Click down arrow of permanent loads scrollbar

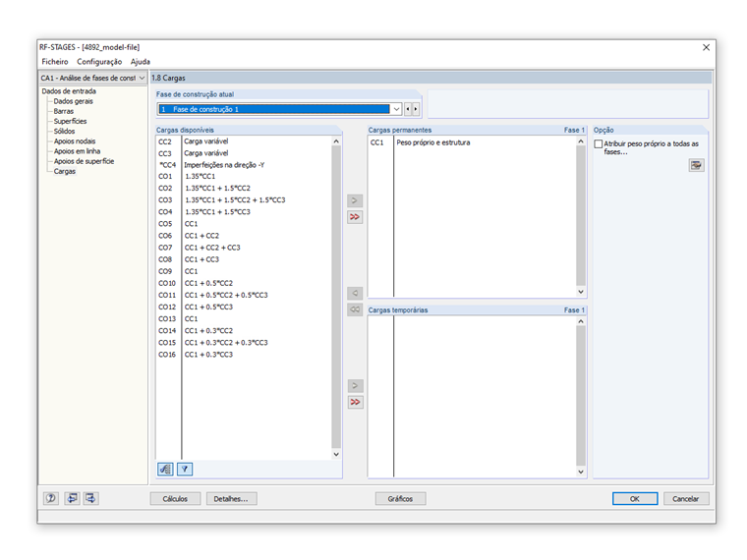(581, 292)
